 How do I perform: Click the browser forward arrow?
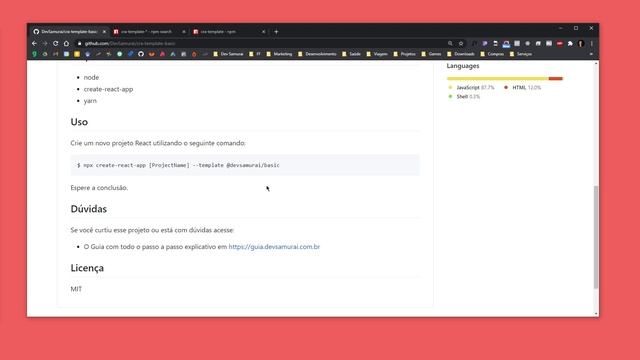point(45,43)
